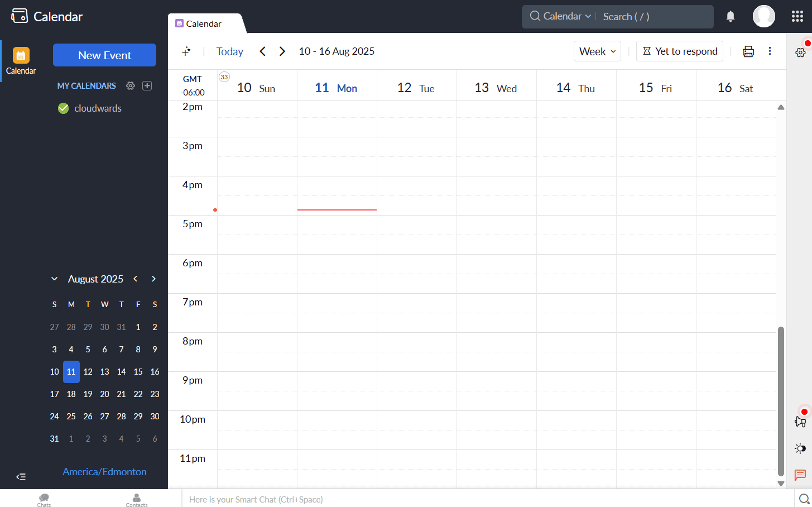The width and height of the screenshot is (812, 507).
Task: Click in the Search field
Action: [655, 16]
